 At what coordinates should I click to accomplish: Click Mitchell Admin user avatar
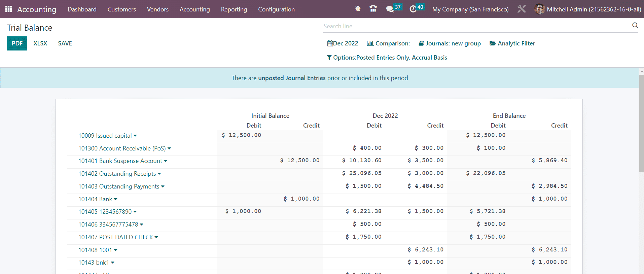click(539, 9)
